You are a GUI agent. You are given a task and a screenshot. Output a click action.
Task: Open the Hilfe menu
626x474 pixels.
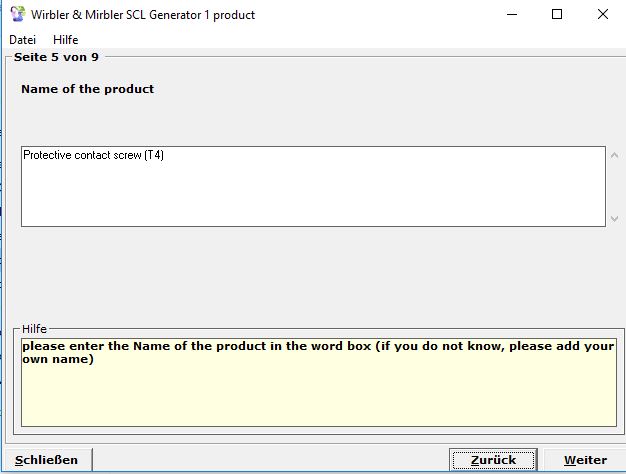coord(66,39)
